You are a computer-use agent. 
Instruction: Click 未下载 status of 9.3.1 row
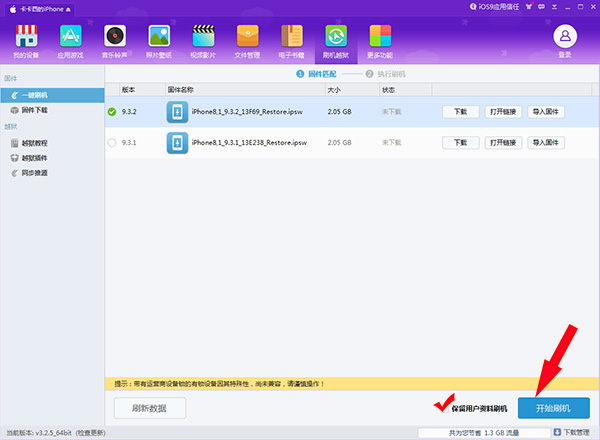[391, 143]
